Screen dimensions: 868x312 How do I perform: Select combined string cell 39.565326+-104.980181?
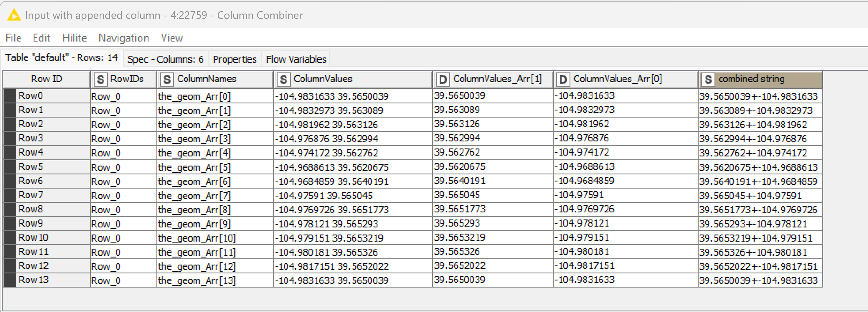[753, 252]
